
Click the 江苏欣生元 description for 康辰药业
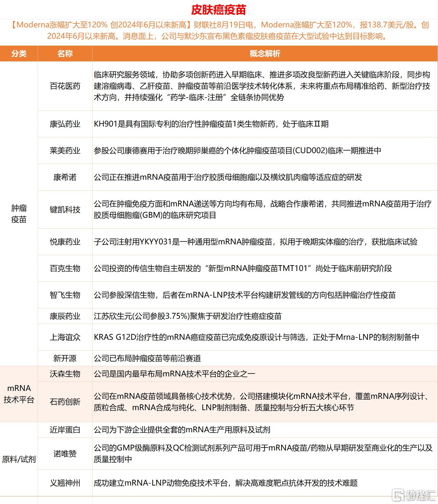click(188, 316)
